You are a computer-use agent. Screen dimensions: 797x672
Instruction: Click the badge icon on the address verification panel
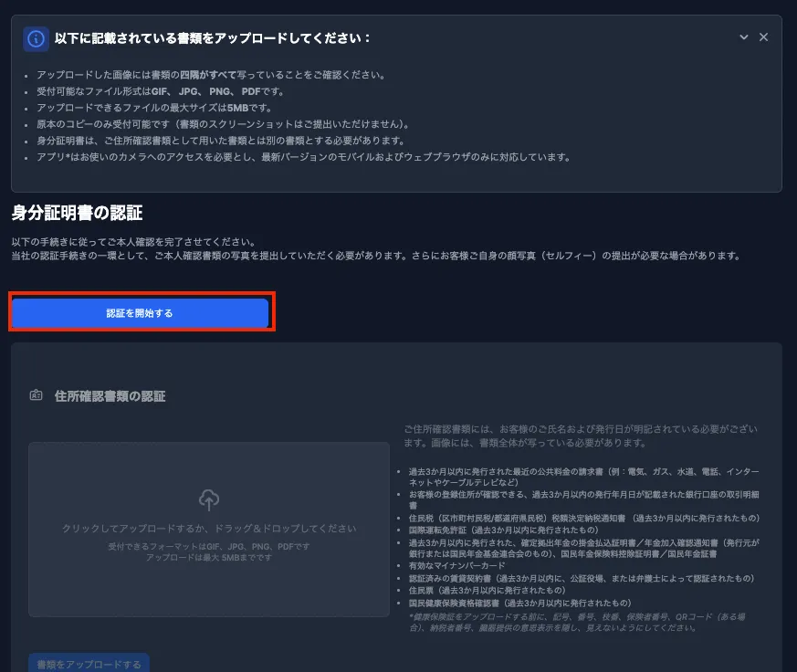(35, 396)
